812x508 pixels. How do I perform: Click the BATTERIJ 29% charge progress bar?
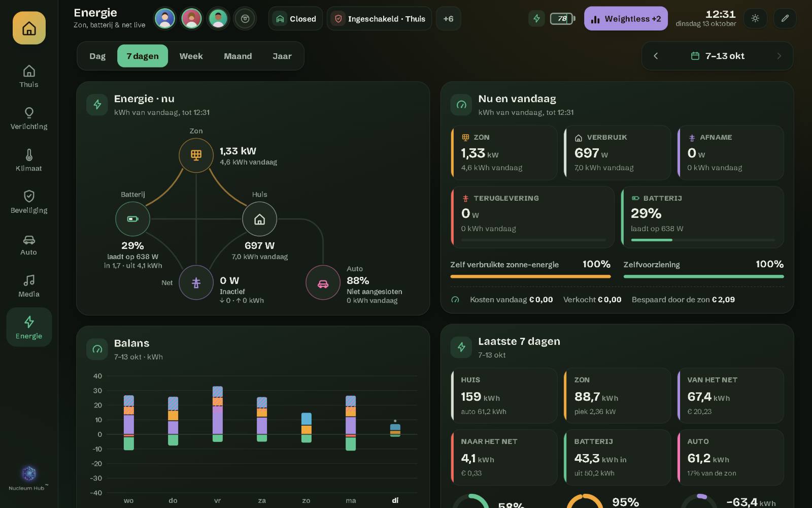(x=703, y=240)
